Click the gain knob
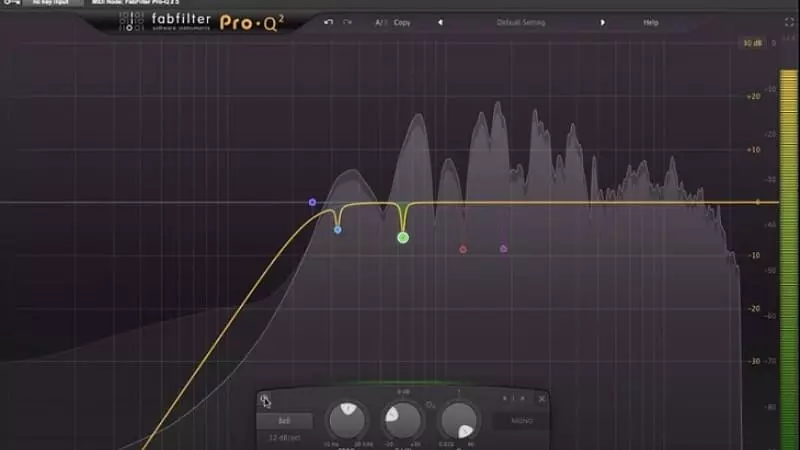The height and width of the screenshot is (450, 800). point(403,420)
